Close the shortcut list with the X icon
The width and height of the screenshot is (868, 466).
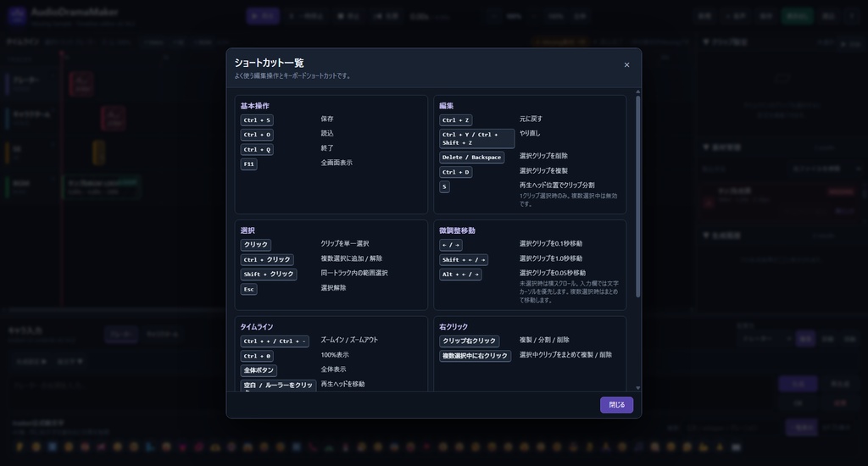point(626,64)
